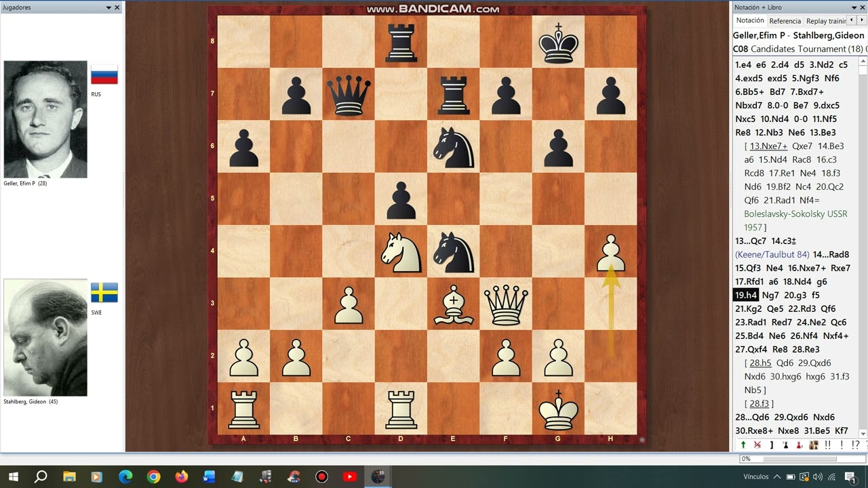
Task: Click the small chessboard diagram icon
Action: [814, 445]
